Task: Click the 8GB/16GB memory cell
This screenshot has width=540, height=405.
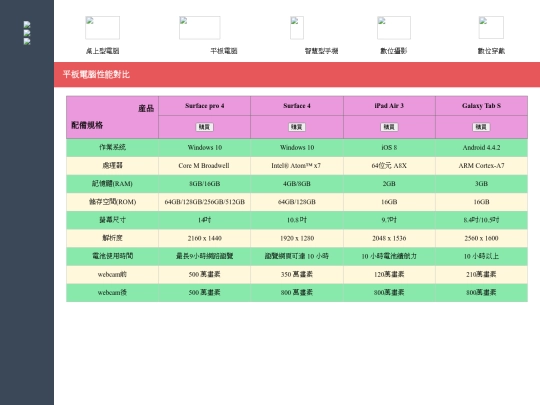Action: pos(205,184)
